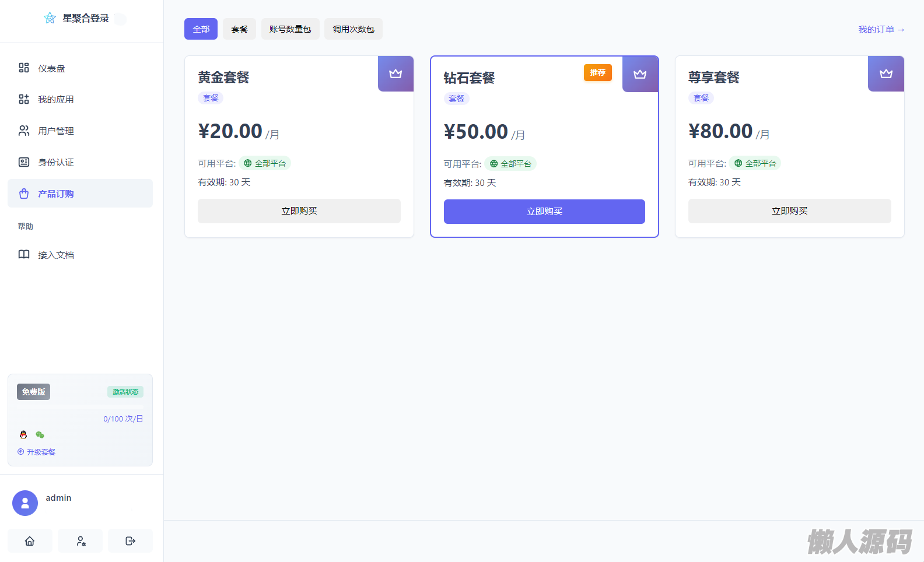Click the QQ penguin icon

click(x=23, y=435)
